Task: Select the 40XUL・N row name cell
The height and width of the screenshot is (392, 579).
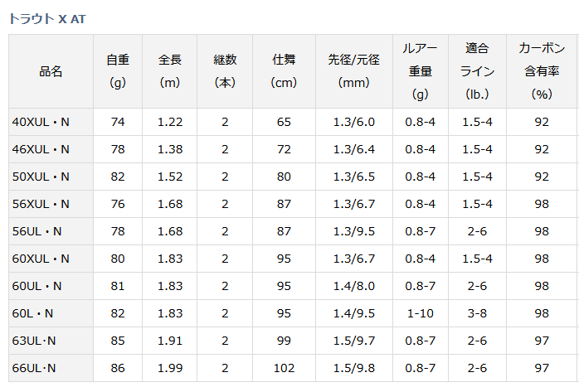Action: pos(51,122)
